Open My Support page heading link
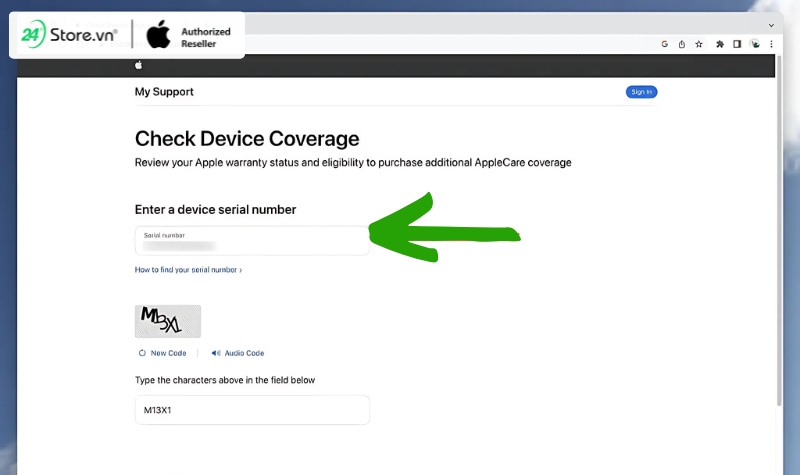This screenshot has height=475, width=800. click(x=164, y=92)
